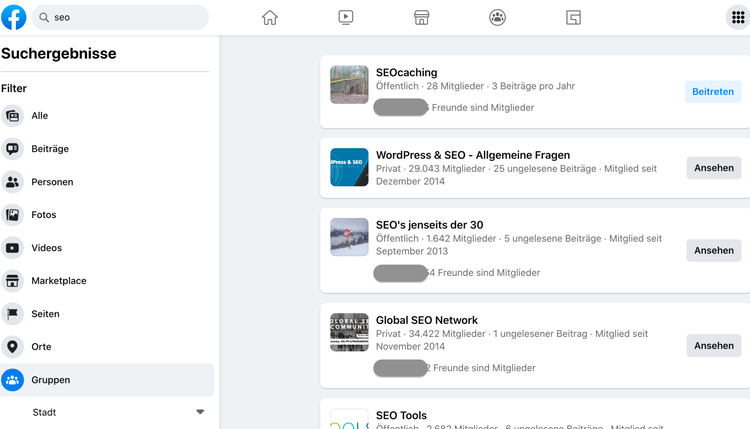The image size is (750, 429).
Task: Select the Alle filter label
Action: tap(40, 116)
